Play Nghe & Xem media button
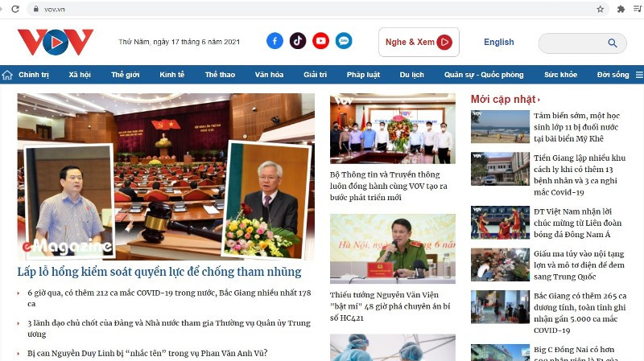Image resolution: width=644 pixels, height=361 pixels. pos(419,43)
